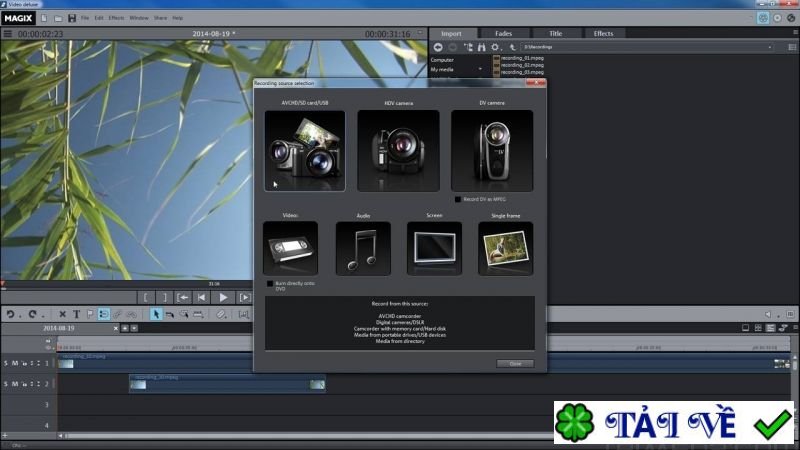The width and height of the screenshot is (800, 450).
Task: Click the timeline horizontal scrollbar
Action: 300,436
